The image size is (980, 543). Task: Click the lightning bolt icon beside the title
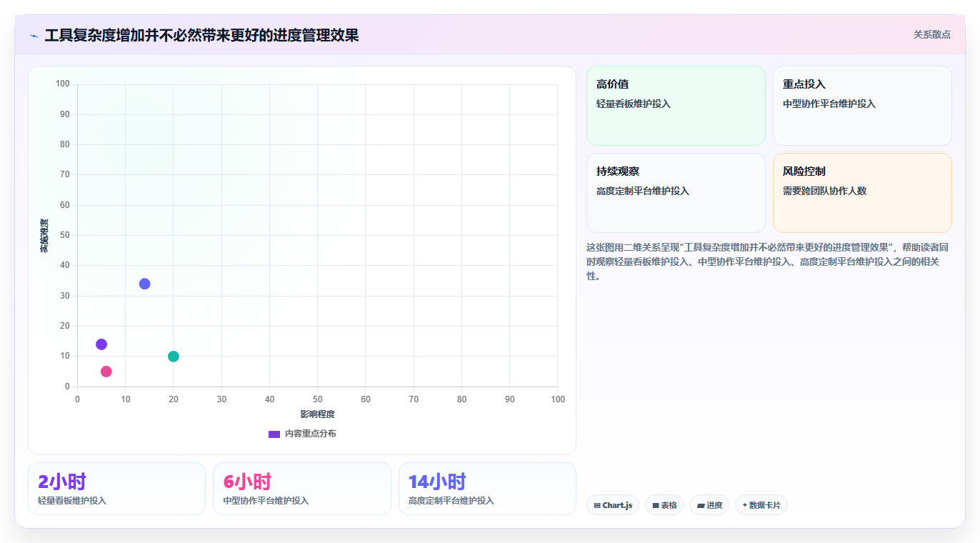tap(34, 36)
